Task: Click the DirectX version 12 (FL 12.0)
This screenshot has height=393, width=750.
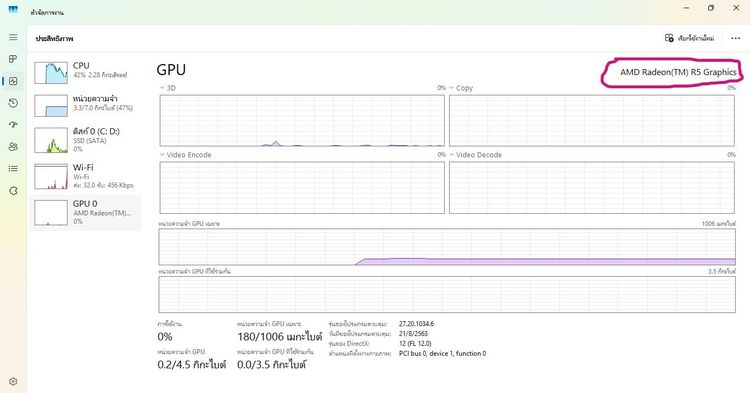Action: click(x=415, y=343)
